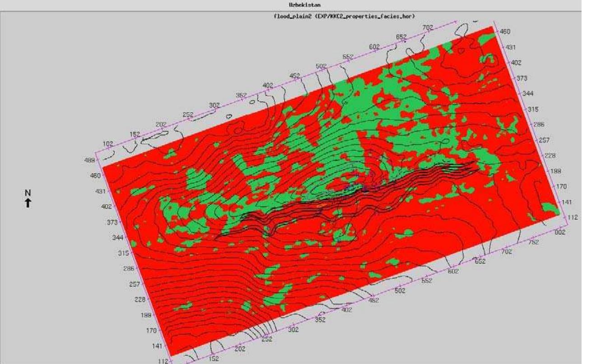The image size is (593, 364).
Task: Click the 489 label on the left axis
Action: coord(90,159)
